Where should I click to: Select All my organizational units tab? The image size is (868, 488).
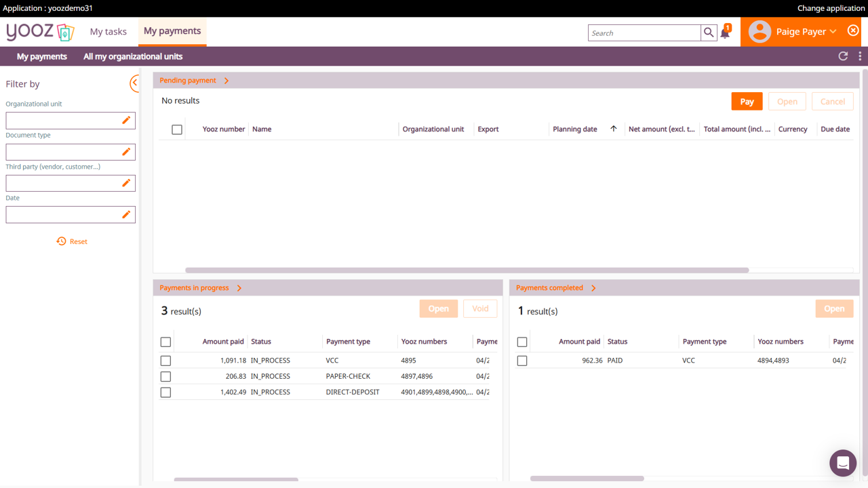pyautogui.click(x=133, y=56)
